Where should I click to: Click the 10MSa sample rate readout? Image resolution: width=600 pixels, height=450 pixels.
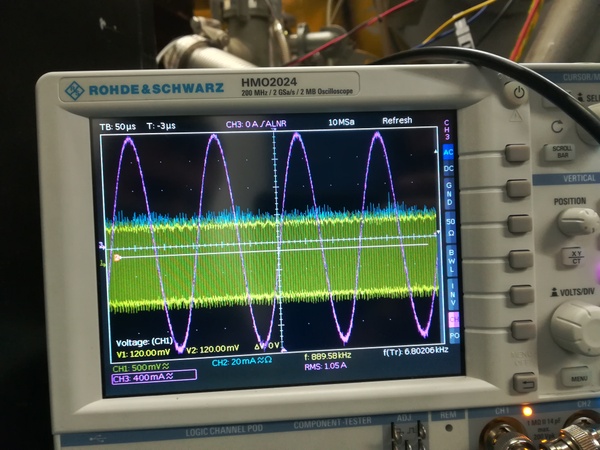pos(341,122)
